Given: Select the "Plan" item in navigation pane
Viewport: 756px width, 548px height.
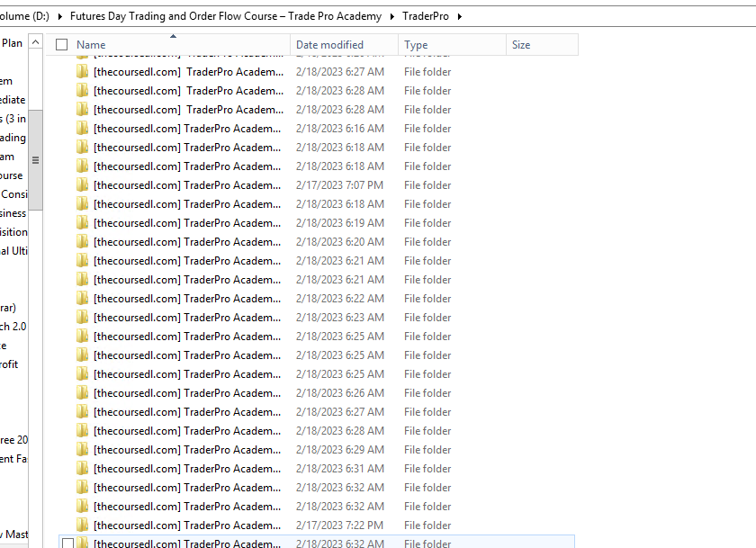Looking at the screenshot, I should point(12,43).
